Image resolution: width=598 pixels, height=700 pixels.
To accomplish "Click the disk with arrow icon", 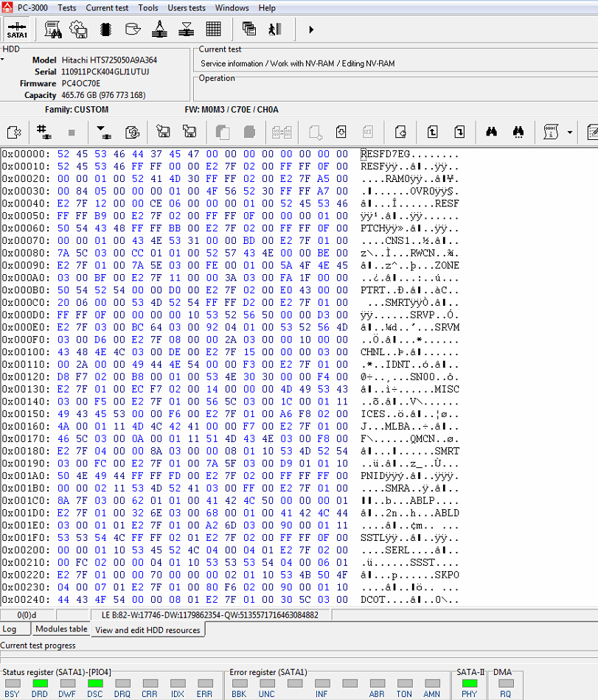I will click(133, 29).
